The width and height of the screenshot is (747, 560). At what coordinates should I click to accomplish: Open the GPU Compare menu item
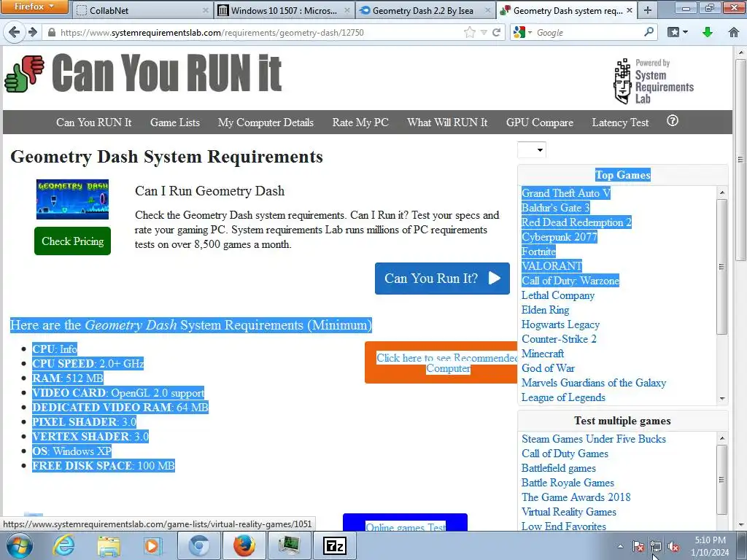pos(540,122)
